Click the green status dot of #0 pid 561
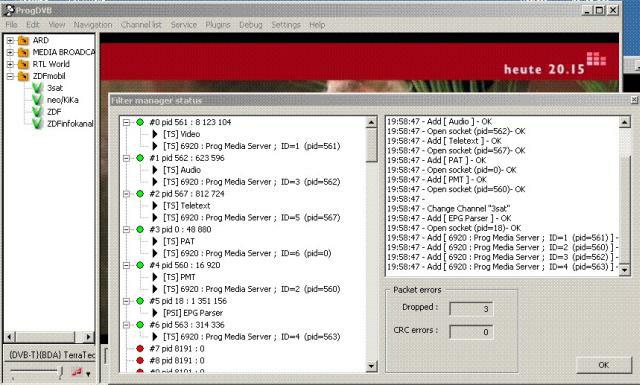Image resolution: width=640 pixels, height=385 pixels. click(140, 122)
